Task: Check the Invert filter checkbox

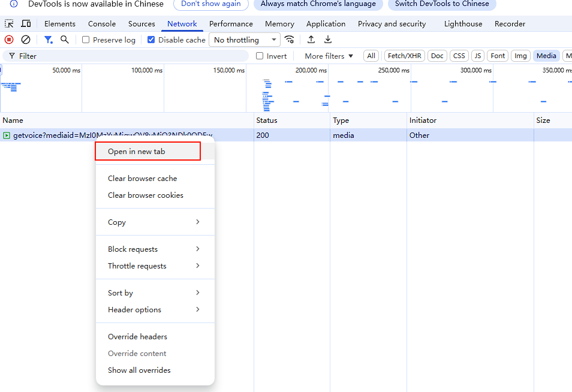Action: click(x=260, y=56)
